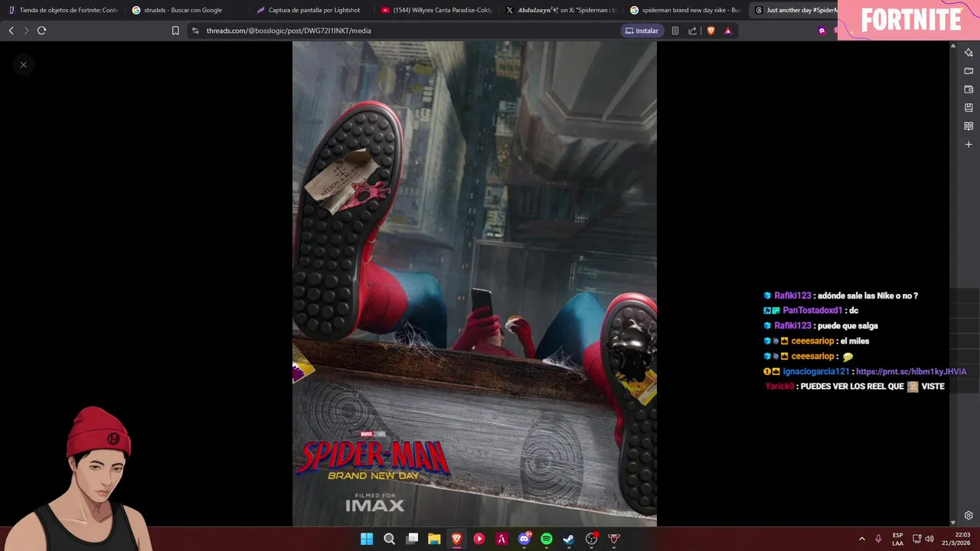Screen dimensions: 980x551
Task: Open 'Captura de pantalla por Lightshot' tab
Action: [312, 10]
